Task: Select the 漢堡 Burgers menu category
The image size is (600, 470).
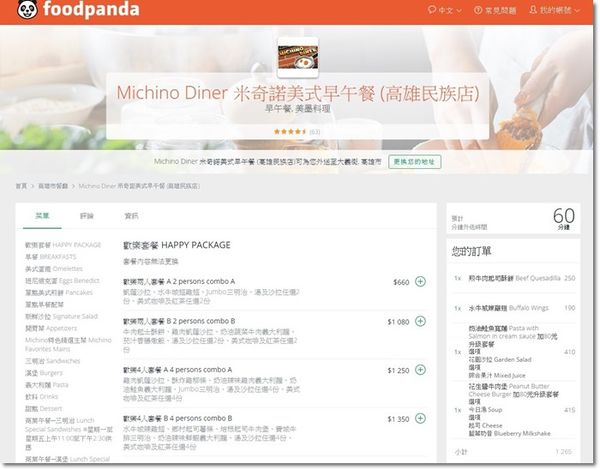Action: pos(45,370)
